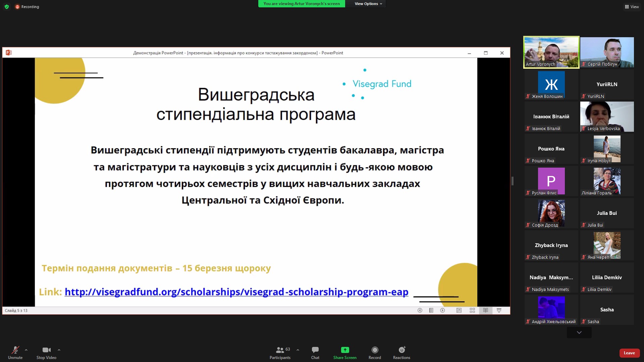Toggle PowerPoint reading view mode
This screenshot has height=362, width=644.
[x=485, y=310]
